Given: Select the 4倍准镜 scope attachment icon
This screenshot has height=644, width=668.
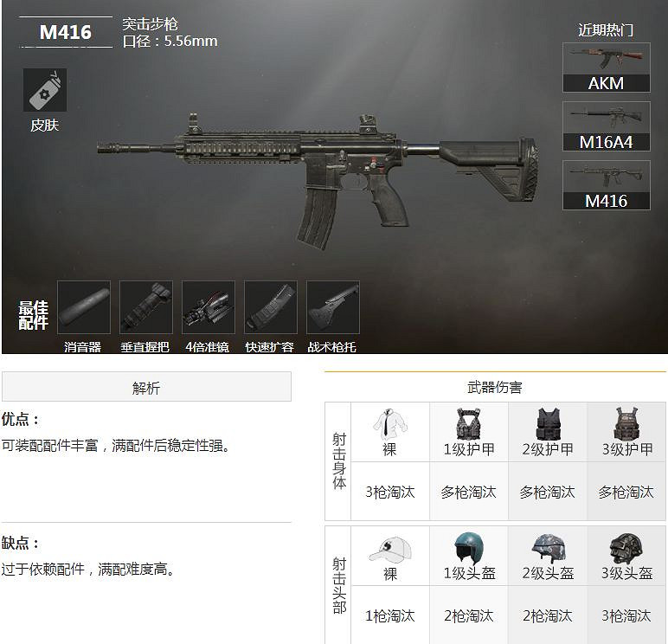Looking at the screenshot, I should click(209, 307).
